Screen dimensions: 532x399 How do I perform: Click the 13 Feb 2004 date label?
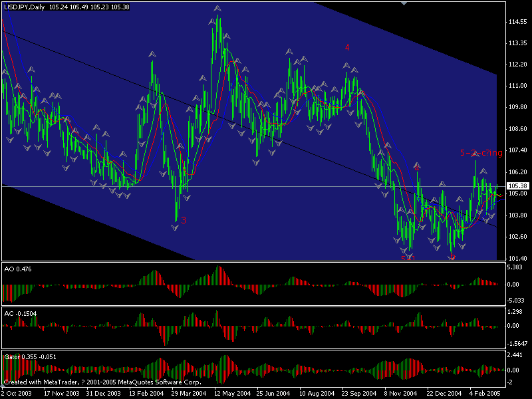(x=146, y=393)
